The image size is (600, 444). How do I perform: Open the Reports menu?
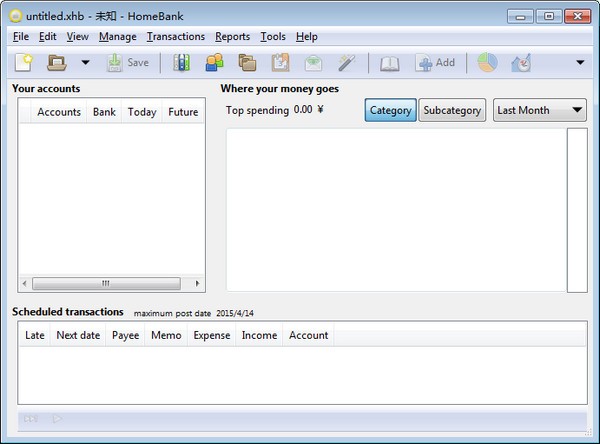[x=232, y=37]
